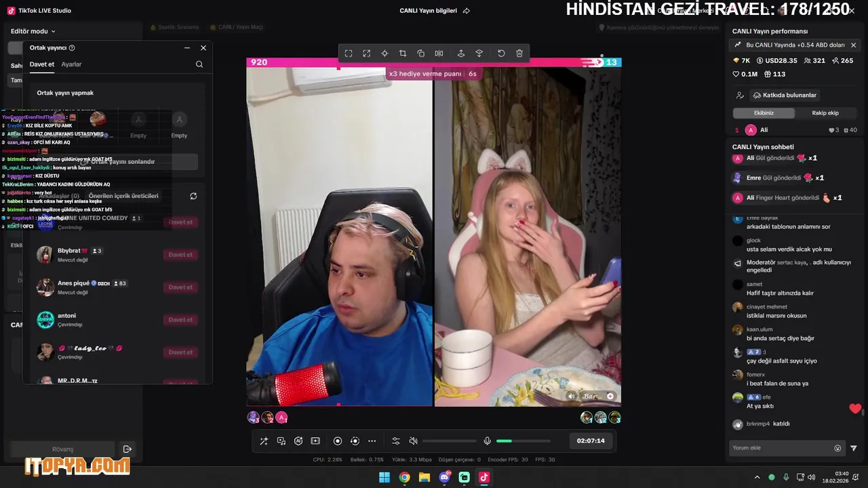Select the Rakip ekip tab
This screenshot has height=488, width=868.
825,113
